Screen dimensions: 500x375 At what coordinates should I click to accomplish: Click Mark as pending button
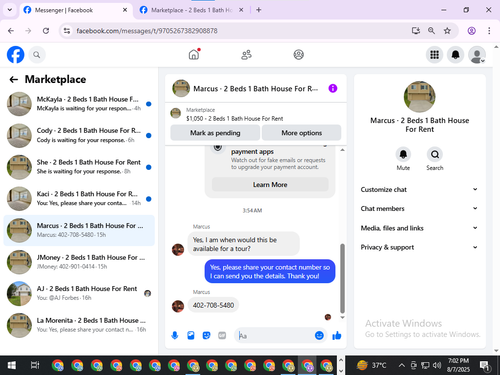(x=215, y=133)
